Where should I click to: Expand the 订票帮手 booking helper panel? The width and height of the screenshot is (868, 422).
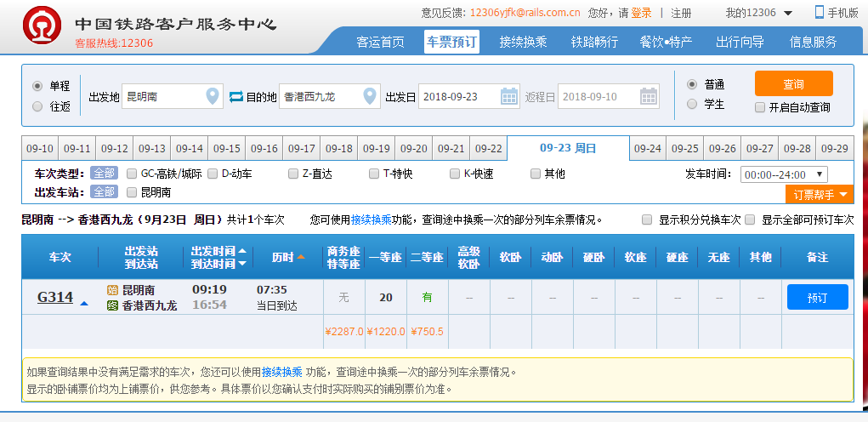tap(820, 195)
